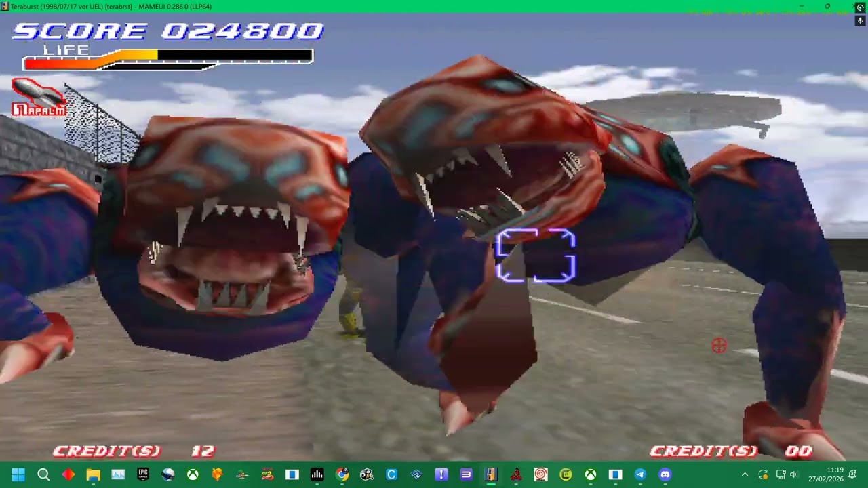Open Discord from the taskbar
Screen dimensions: 868x488
[x=665, y=474]
